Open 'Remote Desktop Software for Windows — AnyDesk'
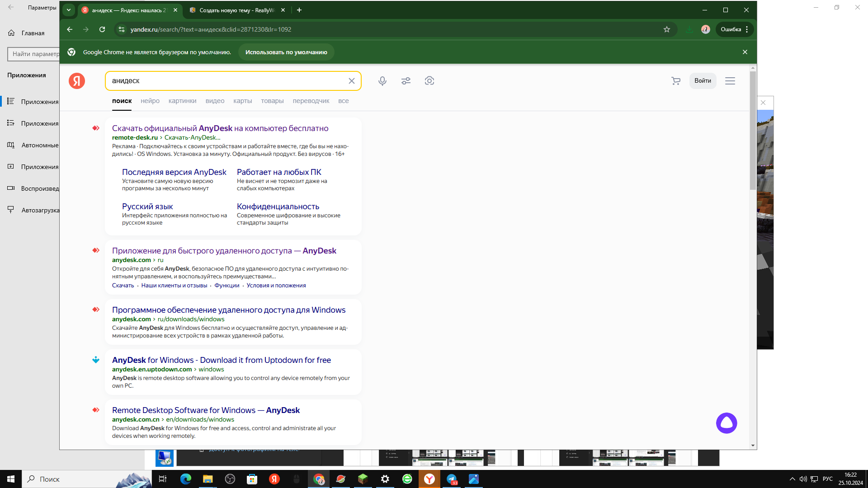 [x=206, y=410]
